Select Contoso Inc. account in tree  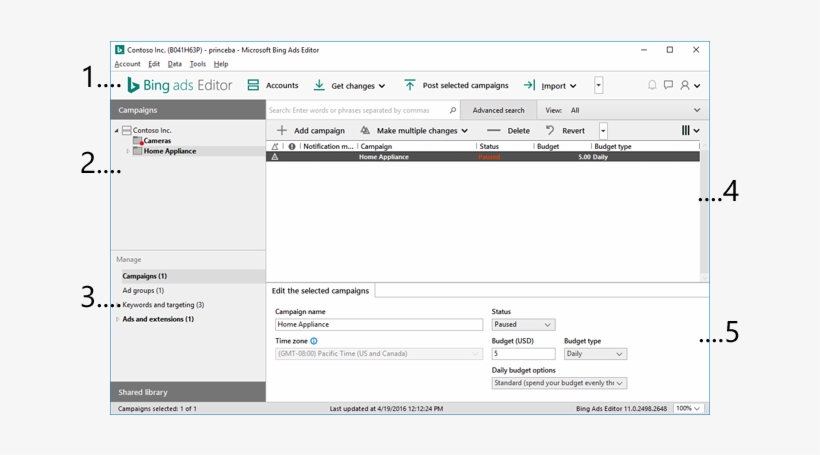click(152, 130)
